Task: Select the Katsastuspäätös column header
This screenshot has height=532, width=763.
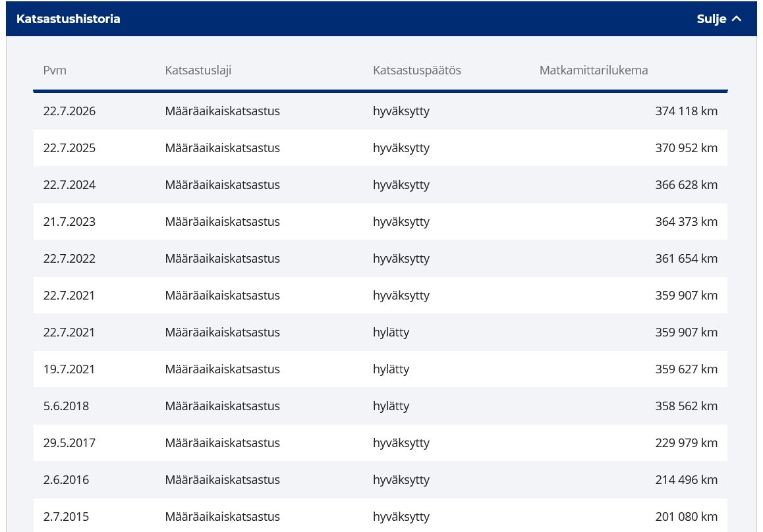Action: pos(417,70)
